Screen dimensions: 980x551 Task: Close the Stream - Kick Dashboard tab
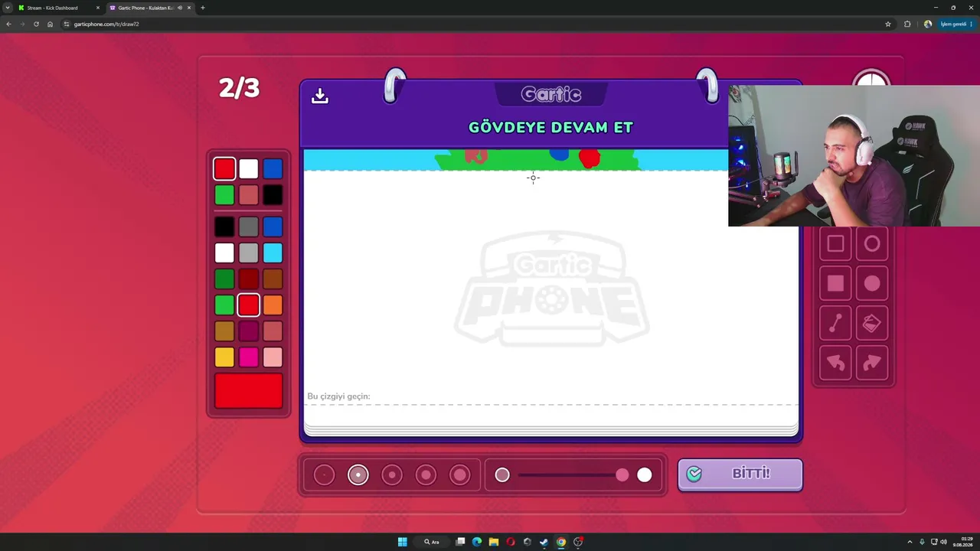97,8
